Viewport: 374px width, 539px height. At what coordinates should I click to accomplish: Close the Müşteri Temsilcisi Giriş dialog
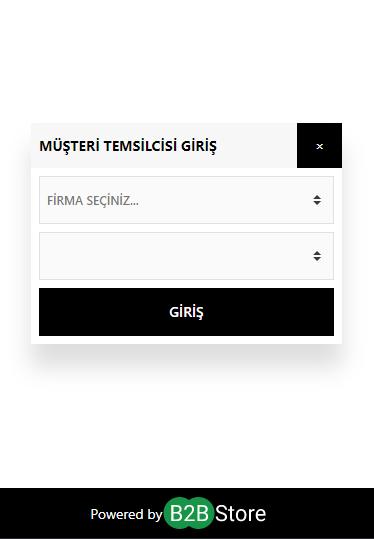click(319, 145)
